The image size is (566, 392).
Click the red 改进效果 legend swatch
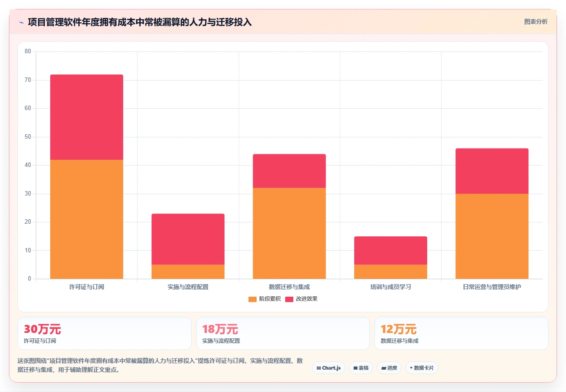click(x=289, y=299)
